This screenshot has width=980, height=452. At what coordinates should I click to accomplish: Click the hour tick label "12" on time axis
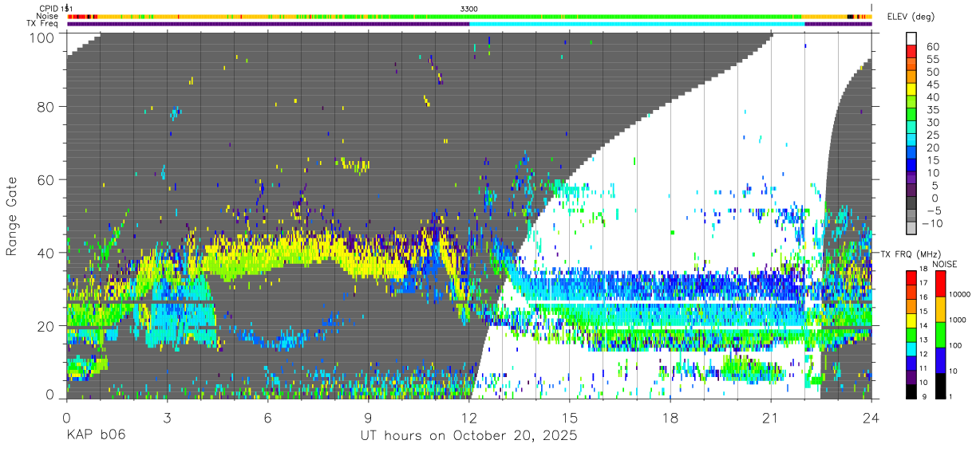[x=469, y=417]
